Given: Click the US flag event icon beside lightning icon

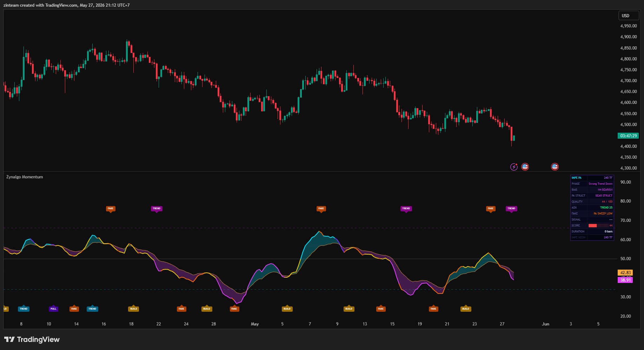Looking at the screenshot, I should (x=525, y=167).
